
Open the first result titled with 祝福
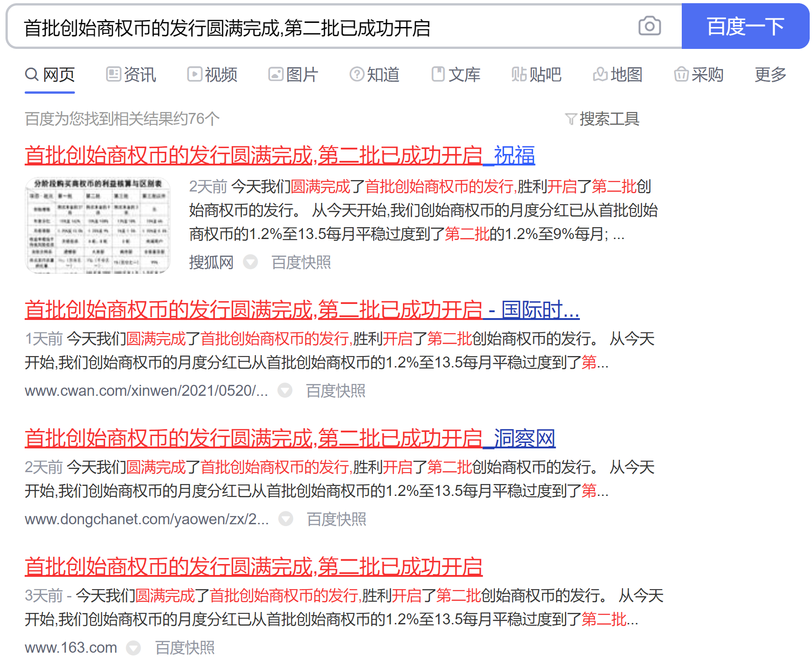click(x=280, y=155)
